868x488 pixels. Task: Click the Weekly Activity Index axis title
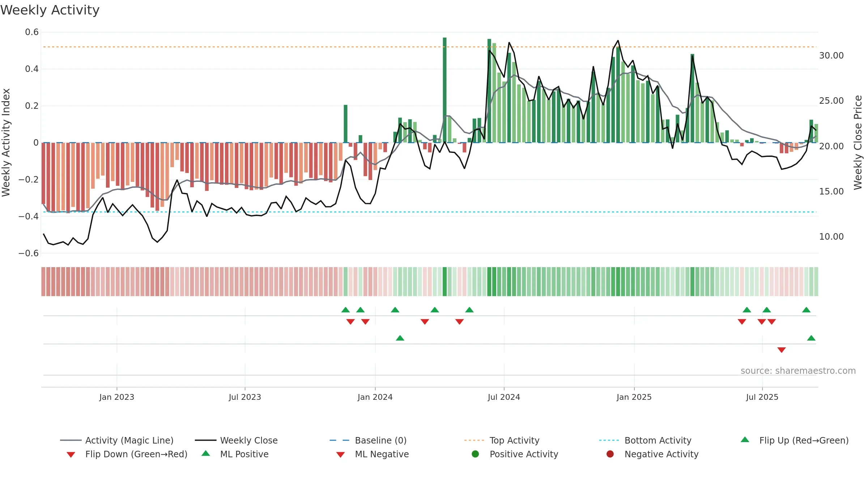[x=6, y=142]
